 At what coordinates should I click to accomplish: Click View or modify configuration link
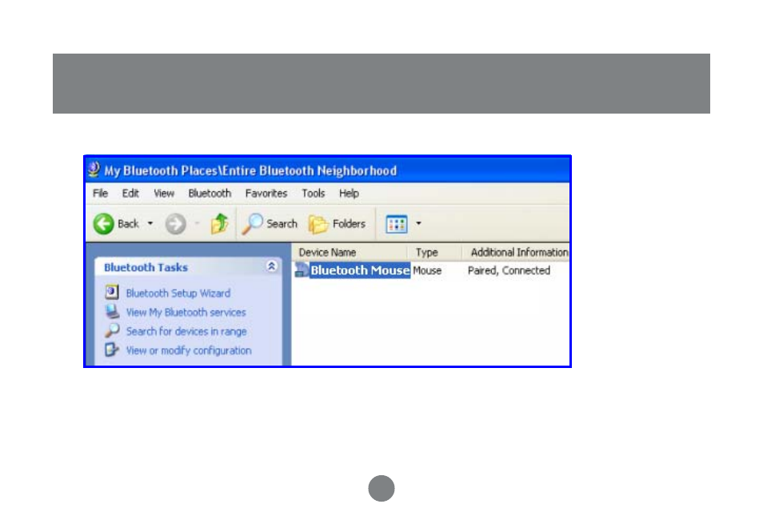pyautogui.click(x=189, y=350)
